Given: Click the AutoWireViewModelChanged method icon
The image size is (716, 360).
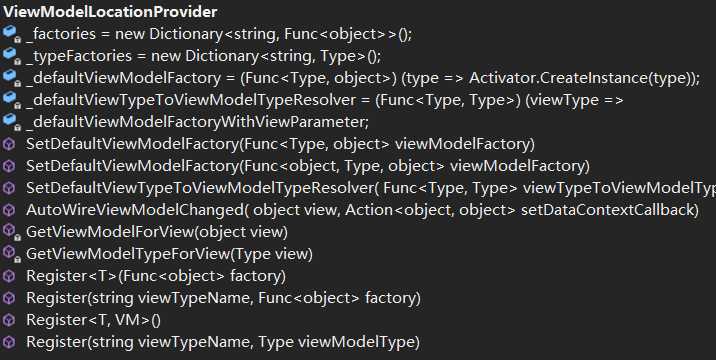Looking at the screenshot, I should 9,210.
